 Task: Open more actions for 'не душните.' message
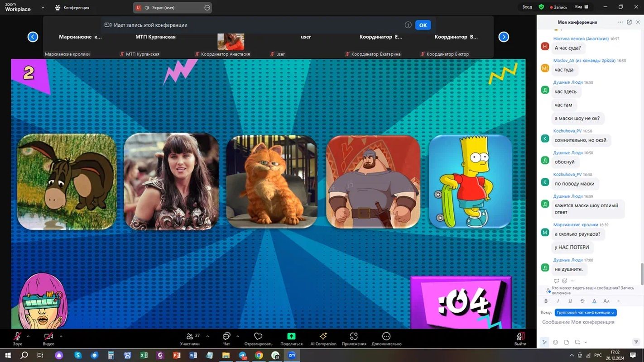[572, 281]
